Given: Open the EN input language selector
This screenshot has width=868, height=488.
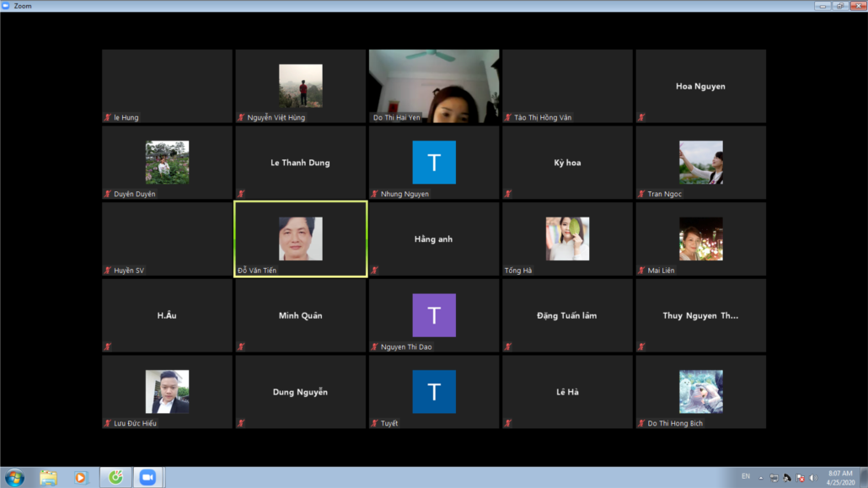Looking at the screenshot, I should (746, 477).
